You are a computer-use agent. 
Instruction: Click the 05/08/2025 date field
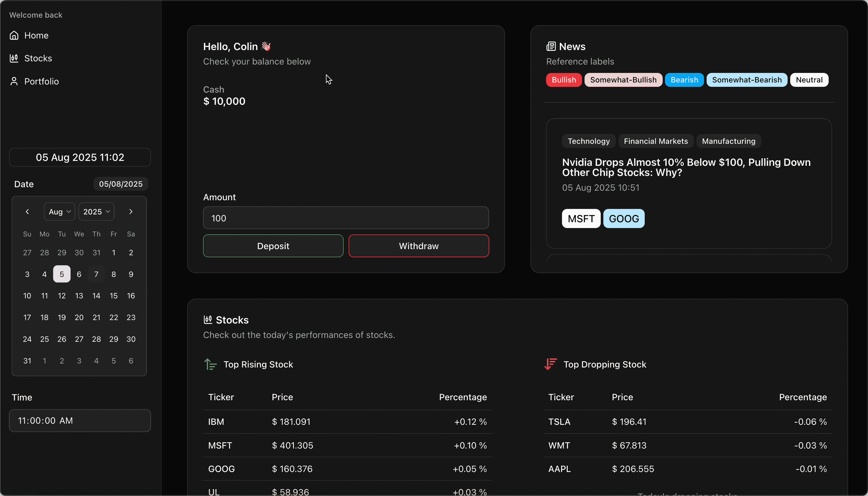click(x=121, y=184)
